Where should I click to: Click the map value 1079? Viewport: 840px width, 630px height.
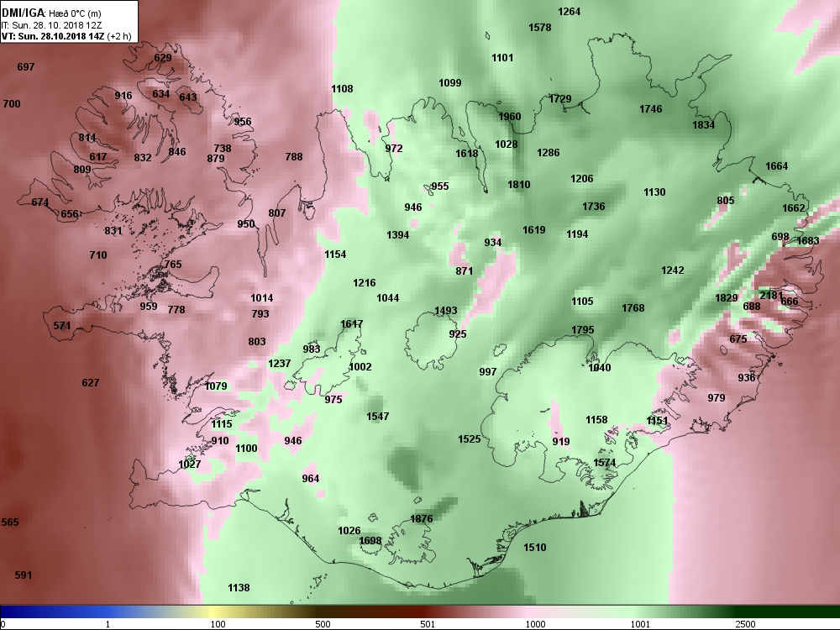(x=216, y=386)
